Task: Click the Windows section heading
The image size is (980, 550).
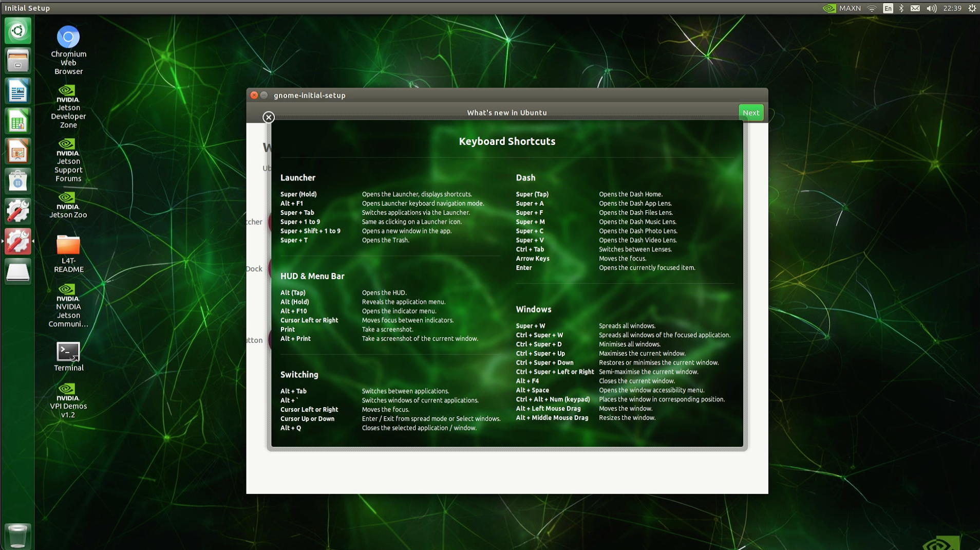Action: tap(534, 309)
